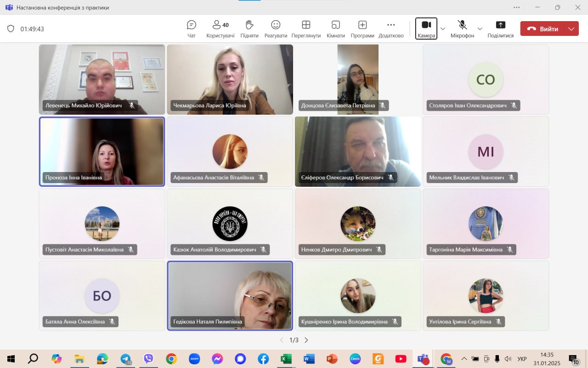Viewport: 588px width, 368px height.
Task: Open Excel from the taskbar
Action: tap(286, 359)
